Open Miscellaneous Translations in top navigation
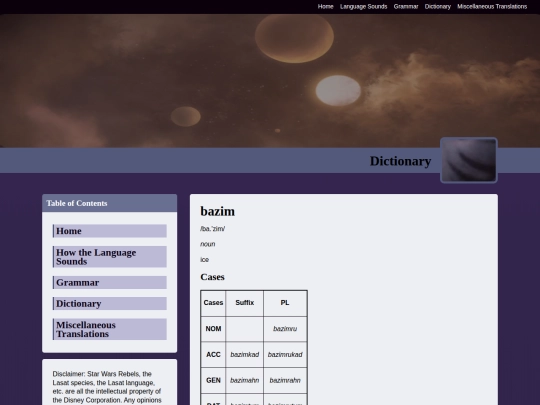540x405 pixels. click(492, 7)
